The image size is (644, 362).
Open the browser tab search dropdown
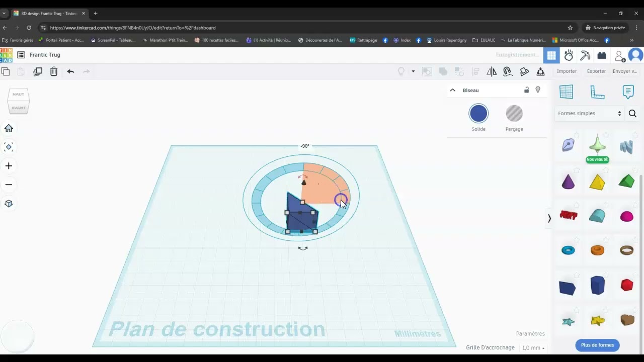point(4,13)
